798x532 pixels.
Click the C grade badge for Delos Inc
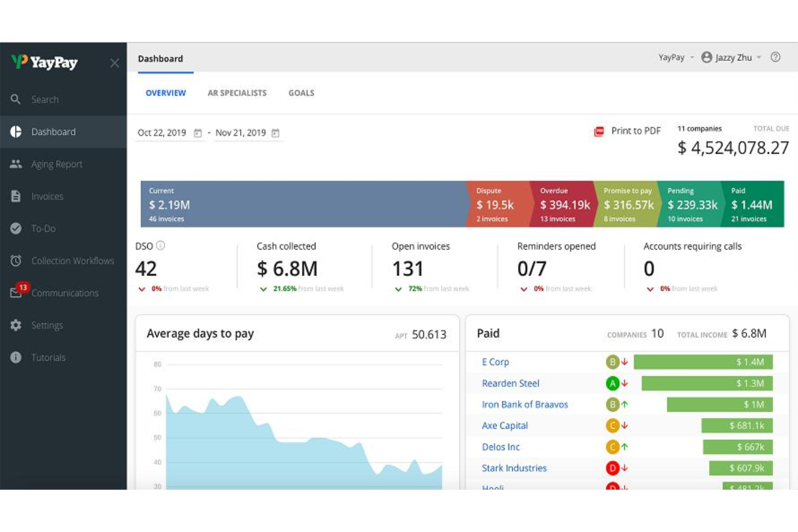click(x=612, y=447)
